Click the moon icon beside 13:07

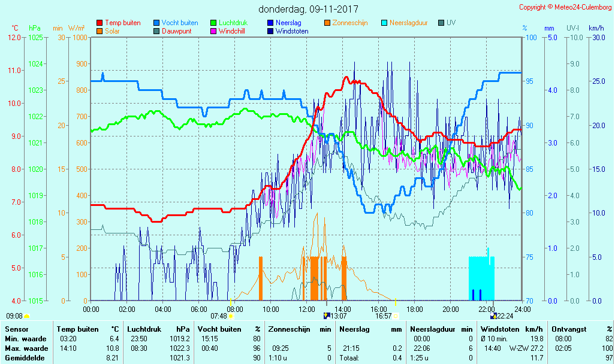point(327,316)
